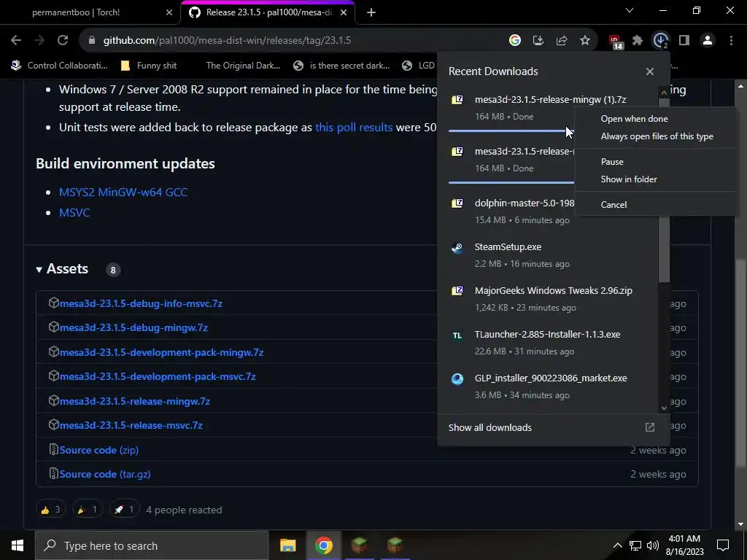The width and height of the screenshot is (747, 560).
Task: Click the TLauncher installer file icon
Action: [457, 335]
